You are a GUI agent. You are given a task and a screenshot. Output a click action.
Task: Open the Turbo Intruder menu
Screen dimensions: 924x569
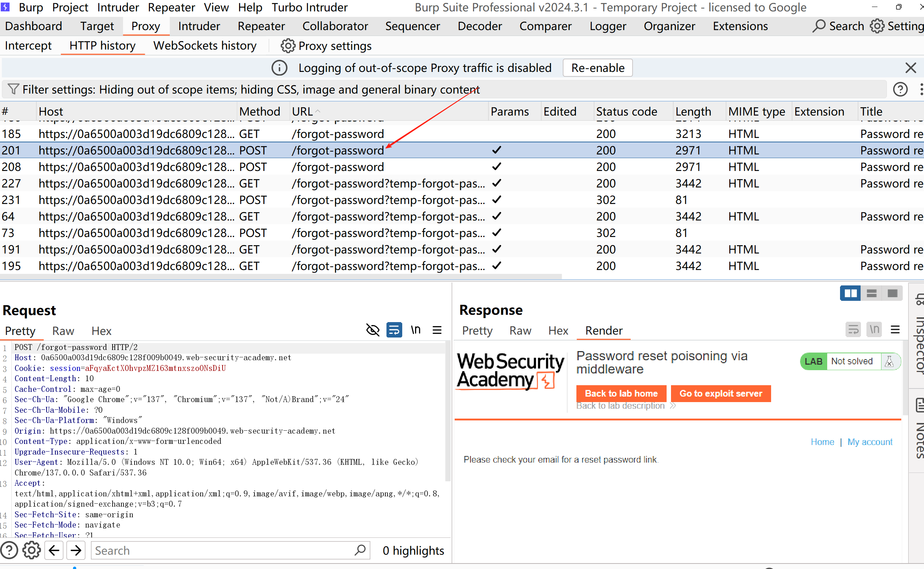[x=309, y=7]
